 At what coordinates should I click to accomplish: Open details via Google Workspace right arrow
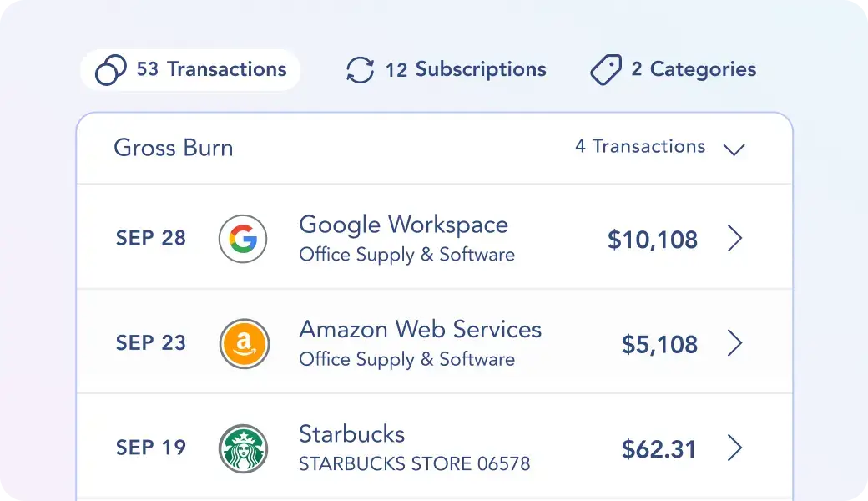tap(735, 239)
